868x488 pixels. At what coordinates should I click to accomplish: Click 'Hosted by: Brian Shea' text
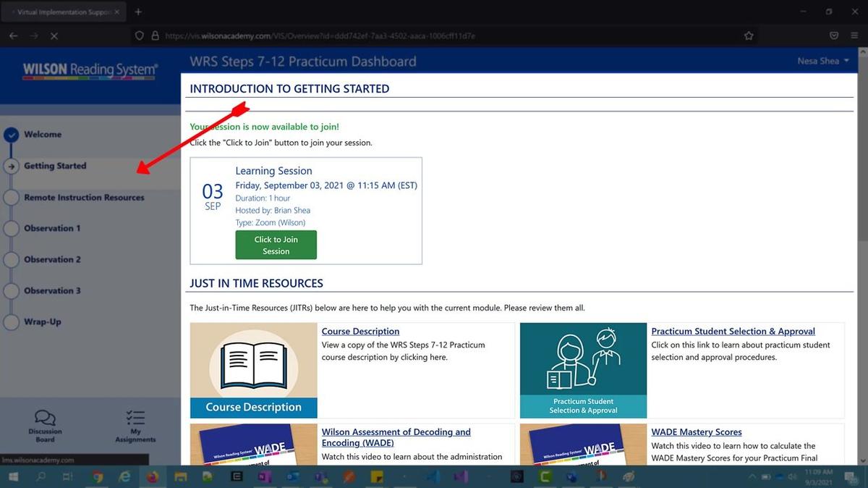click(273, 211)
